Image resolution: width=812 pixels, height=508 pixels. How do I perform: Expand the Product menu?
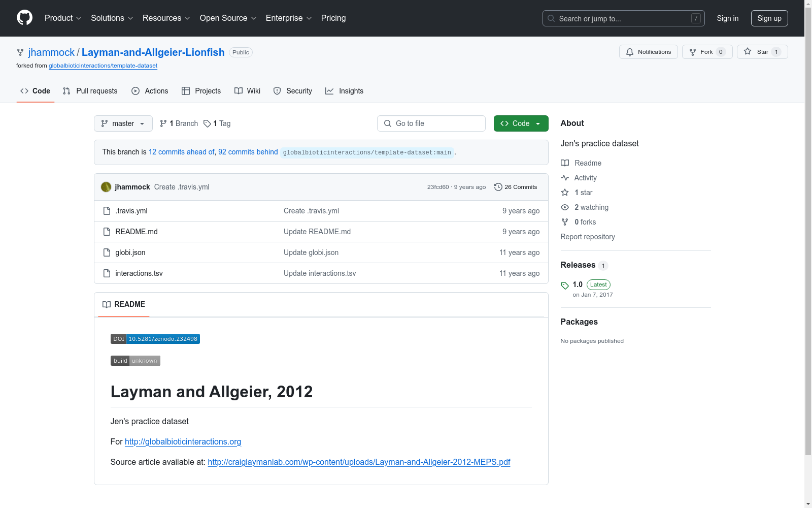(x=63, y=18)
